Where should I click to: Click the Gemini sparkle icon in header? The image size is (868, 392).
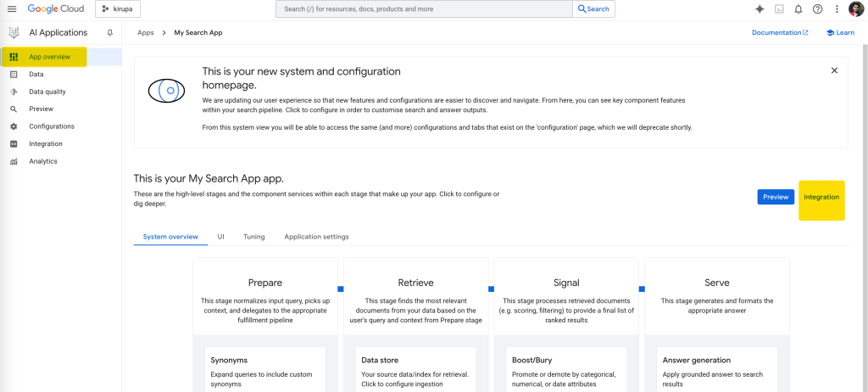pyautogui.click(x=759, y=8)
